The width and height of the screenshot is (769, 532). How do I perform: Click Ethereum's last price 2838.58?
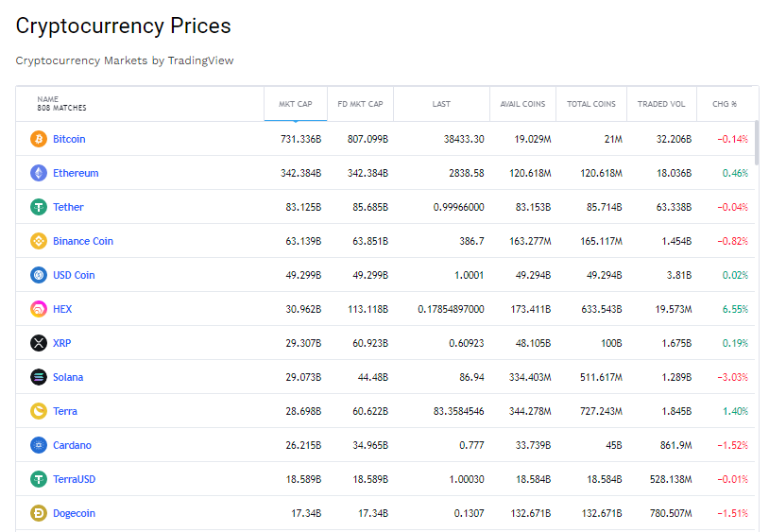click(x=467, y=173)
